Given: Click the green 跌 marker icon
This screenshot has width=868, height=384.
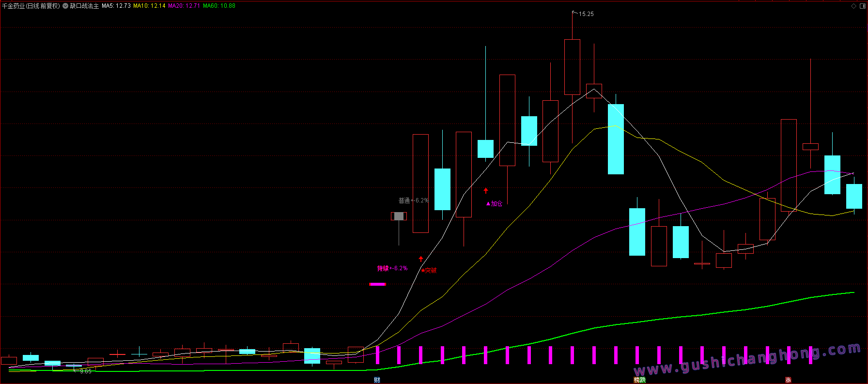Looking at the screenshot, I should coord(643,380).
